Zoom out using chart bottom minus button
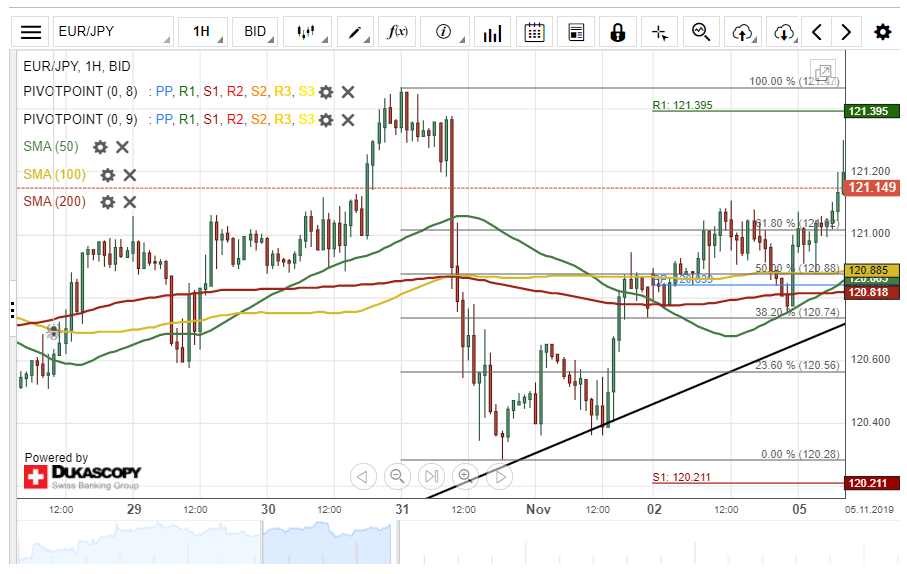This screenshot has height=574, width=907. click(397, 476)
